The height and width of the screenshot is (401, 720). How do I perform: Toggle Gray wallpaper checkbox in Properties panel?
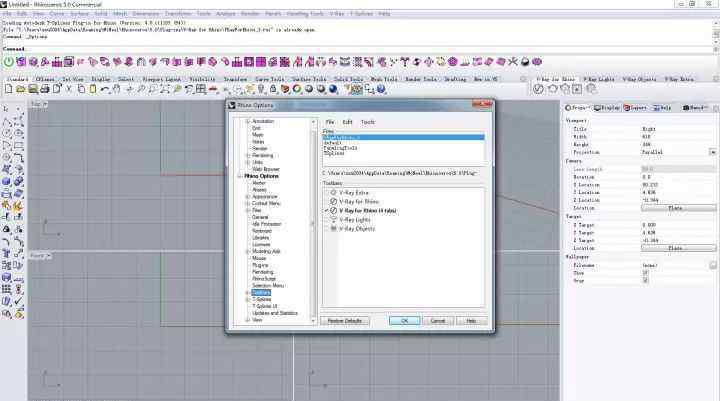(645, 280)
